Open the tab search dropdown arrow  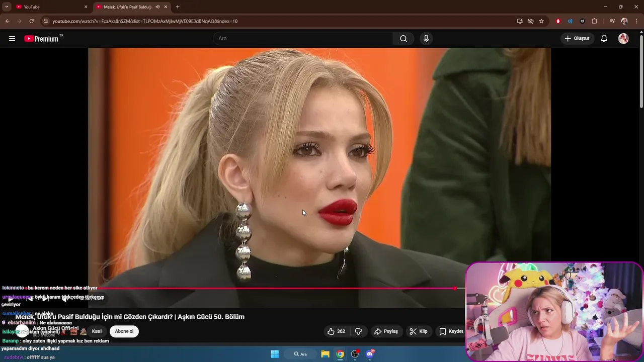[7, 7]
